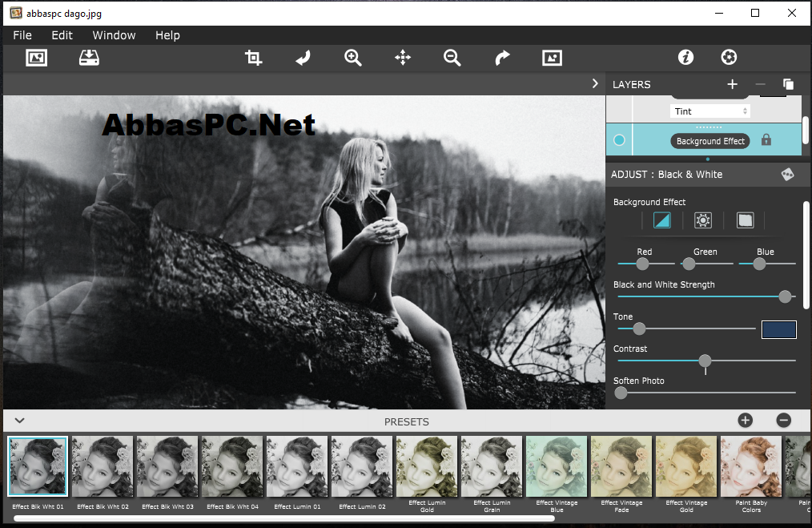Image resolution: width=812 pixels, height=528 pixels.
Task: Select the Crop tool
Action: pos(253,58)
